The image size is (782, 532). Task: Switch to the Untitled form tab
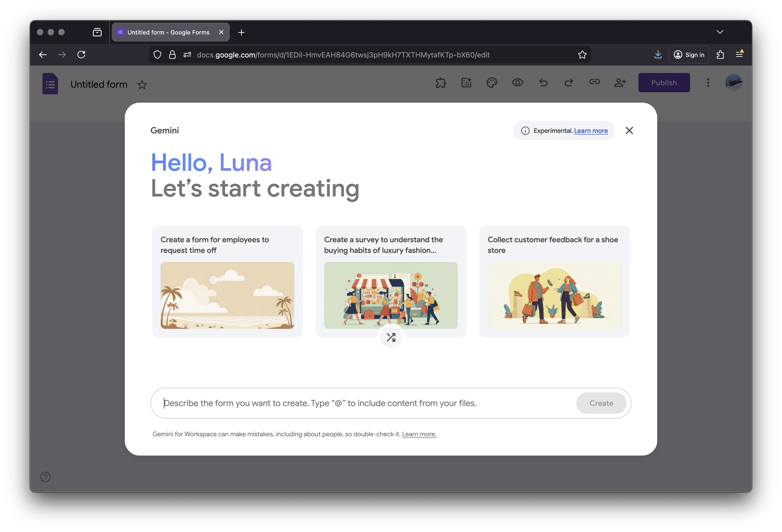coord(168,32)
